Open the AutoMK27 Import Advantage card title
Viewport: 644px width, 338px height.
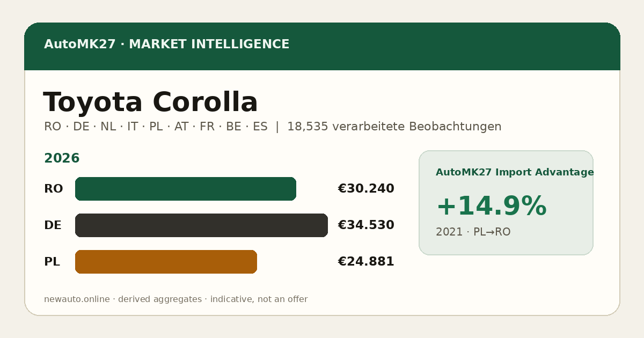(x=515, y=172)
